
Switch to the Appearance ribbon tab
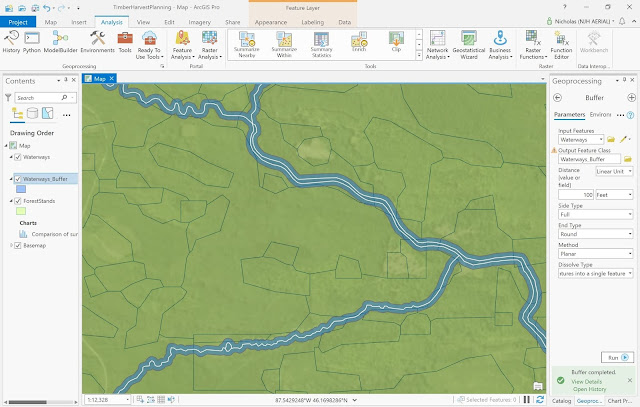click(x=271, y=22)
